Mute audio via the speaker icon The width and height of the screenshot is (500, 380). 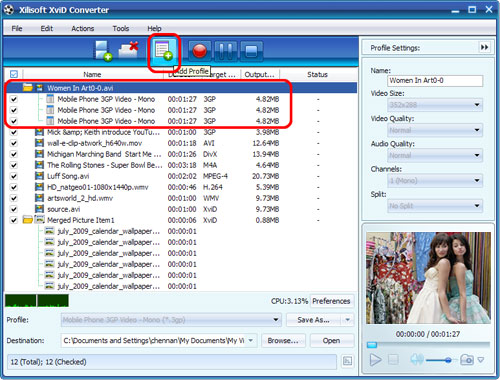coord(417,359)
